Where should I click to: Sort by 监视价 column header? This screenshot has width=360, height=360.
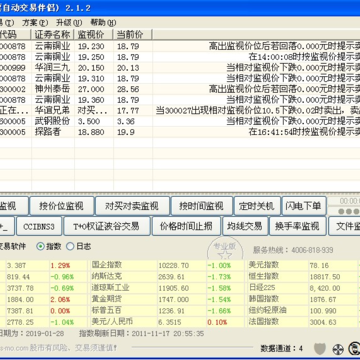pos(94,35)
